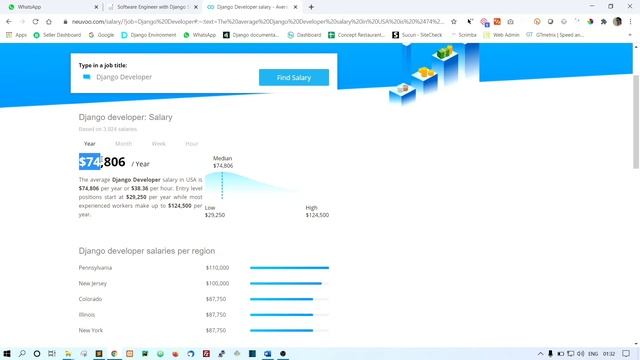Switch salary view to Hour
Image resolution: width=640 pixels, height=360 pixels.
pyautogui.click(x=191, y=144)
